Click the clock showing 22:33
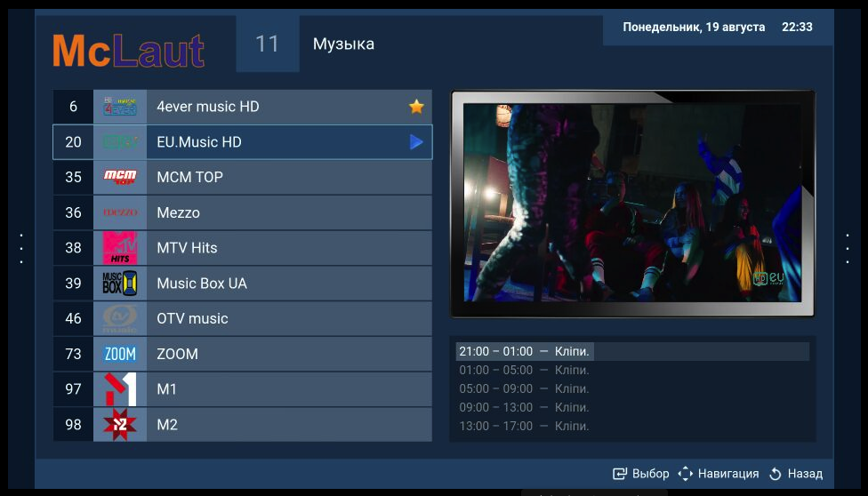The image size is (868, 496). point(797,27)
